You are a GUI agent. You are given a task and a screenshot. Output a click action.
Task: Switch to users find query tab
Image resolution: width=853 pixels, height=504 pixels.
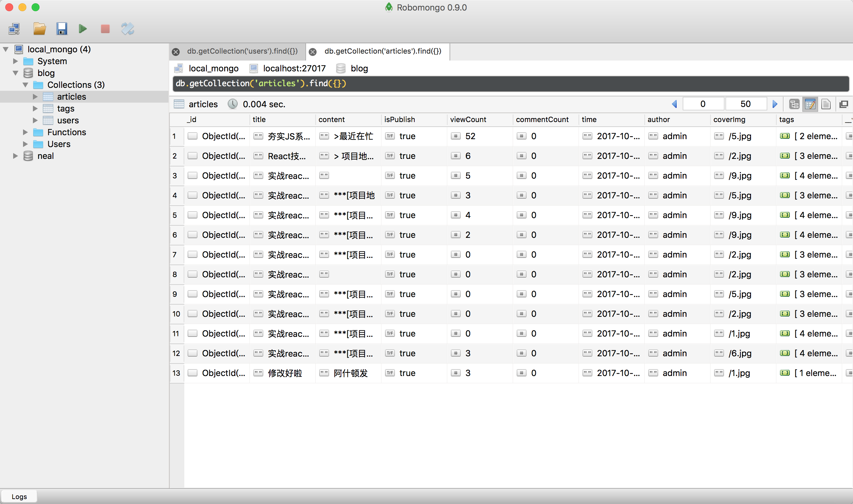point(242,51)
